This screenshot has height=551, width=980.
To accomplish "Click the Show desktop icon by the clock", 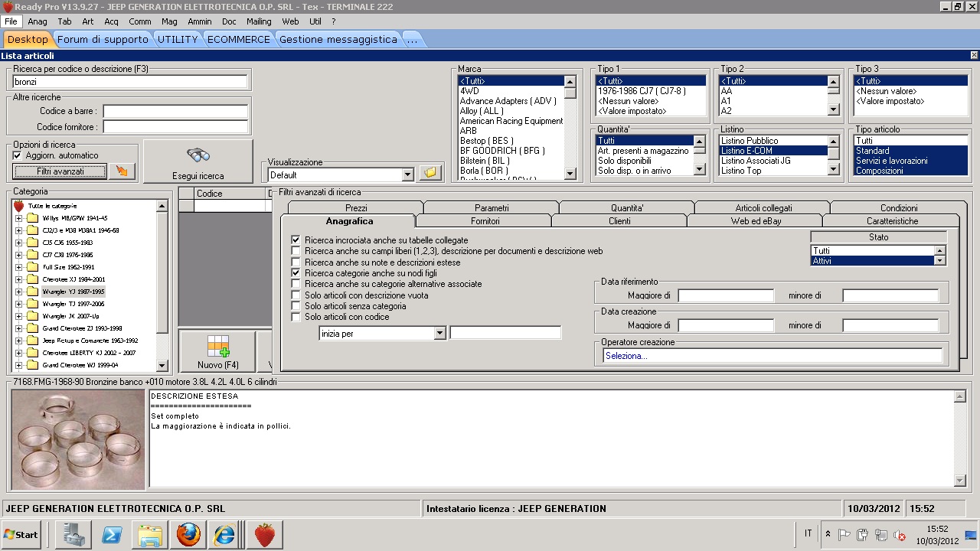I will 971,535.
